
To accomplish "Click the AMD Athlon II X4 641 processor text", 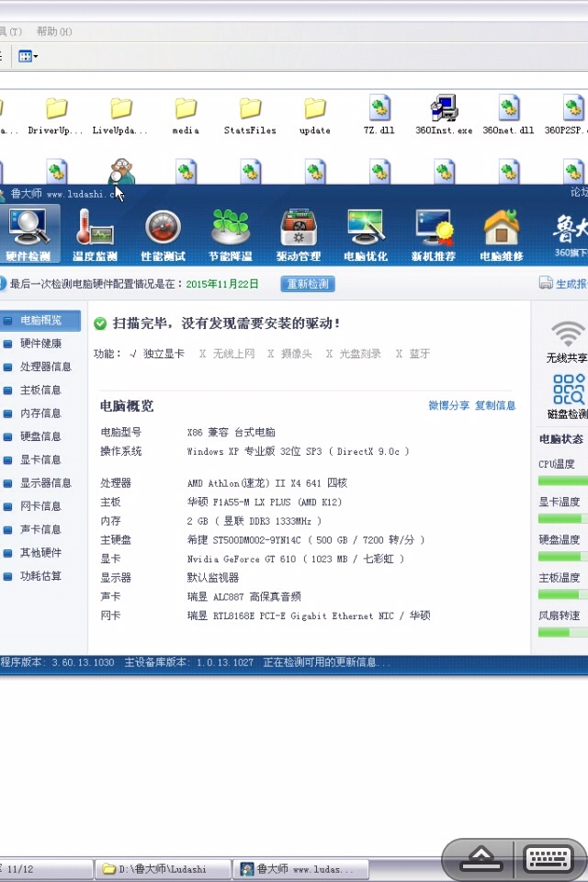I will (266, 483).
